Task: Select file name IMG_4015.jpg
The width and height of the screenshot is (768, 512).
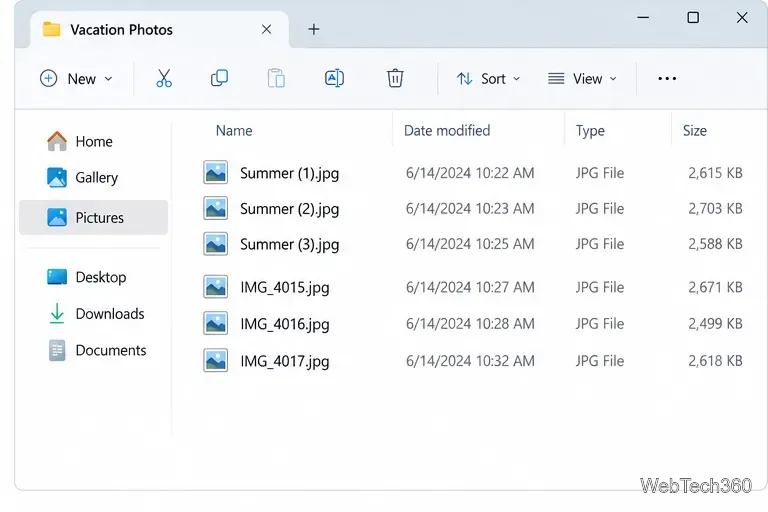Action: pos(285,288)
